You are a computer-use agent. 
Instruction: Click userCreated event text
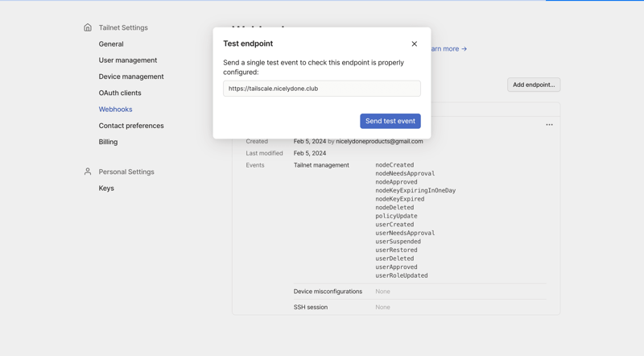[394, 225]
